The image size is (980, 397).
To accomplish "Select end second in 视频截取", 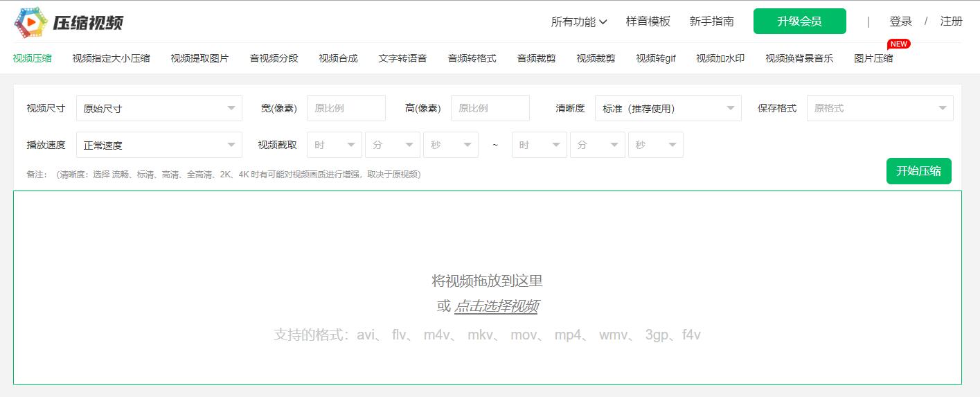I will point(655,145).
